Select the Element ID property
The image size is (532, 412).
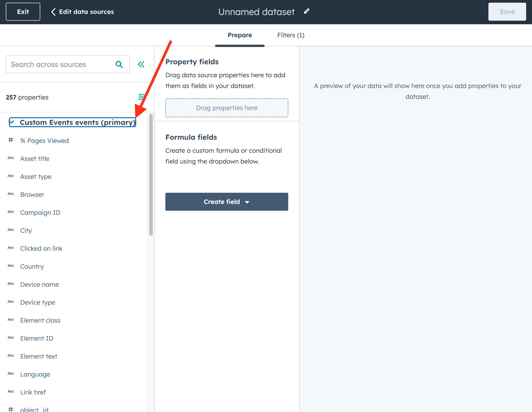click(37, 338)
